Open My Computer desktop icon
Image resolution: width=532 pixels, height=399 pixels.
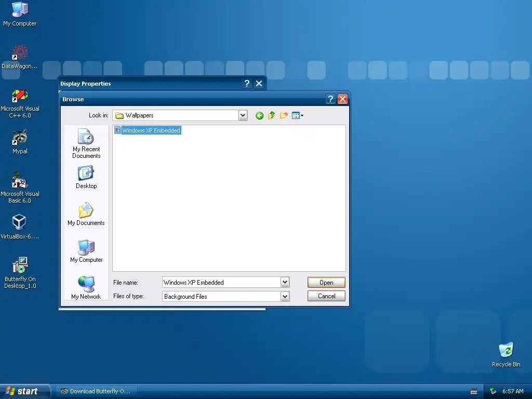pyautogui.click(x=20, y=14)
